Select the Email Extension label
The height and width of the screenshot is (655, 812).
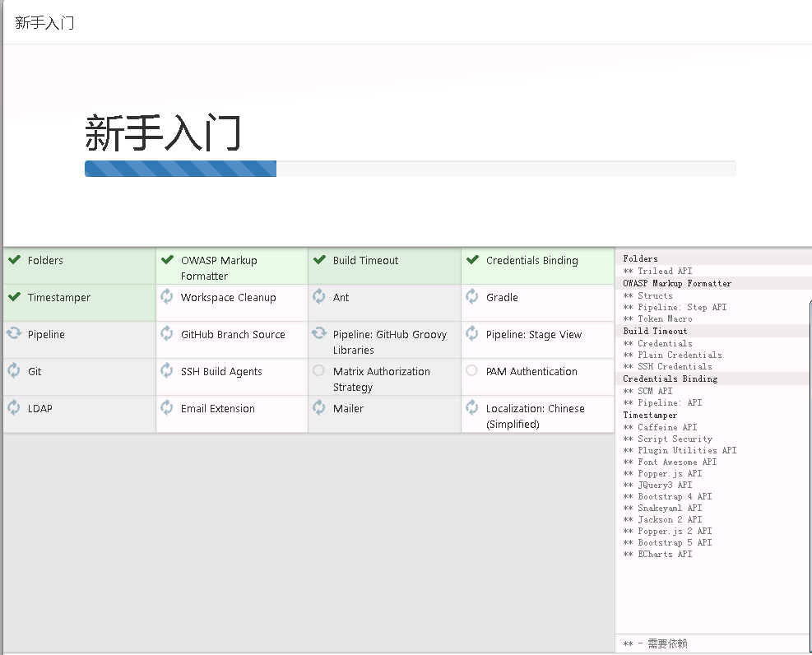coord(218,408)
